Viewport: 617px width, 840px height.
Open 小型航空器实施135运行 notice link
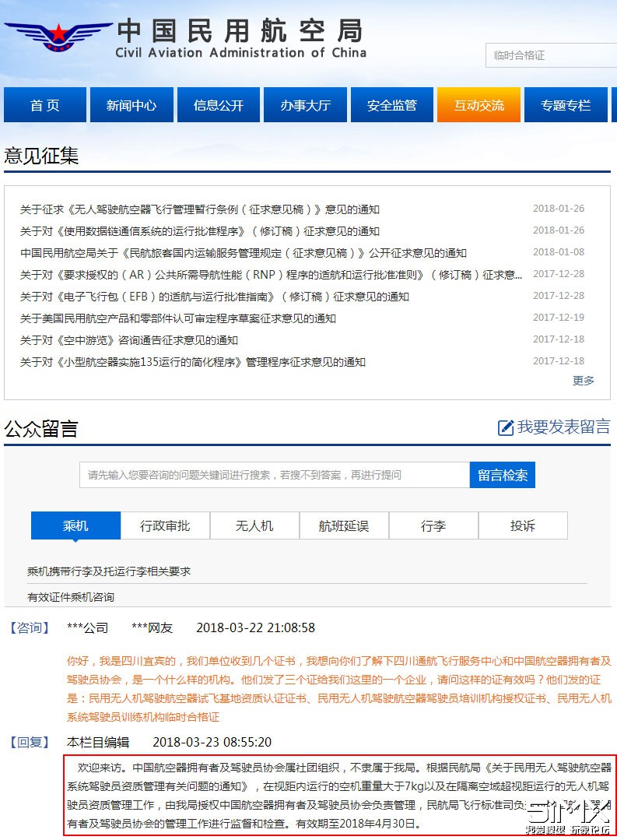[x=193, y=362]
